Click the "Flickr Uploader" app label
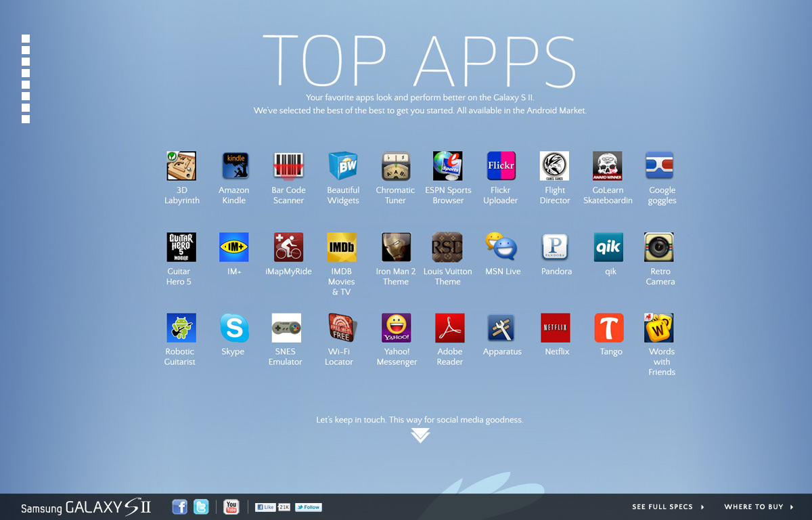This screenshot has width=812, height=520. coord(501,195)
